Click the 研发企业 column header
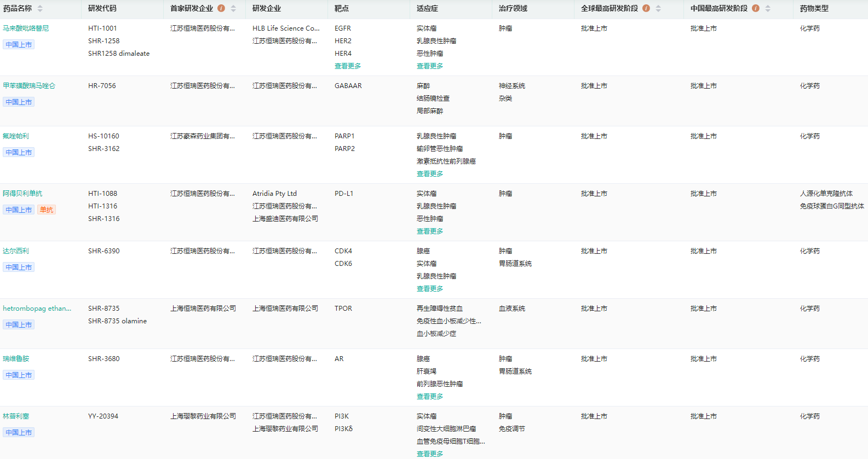Image resolution: width=868 pixels, height=459 pixels. 267,9
